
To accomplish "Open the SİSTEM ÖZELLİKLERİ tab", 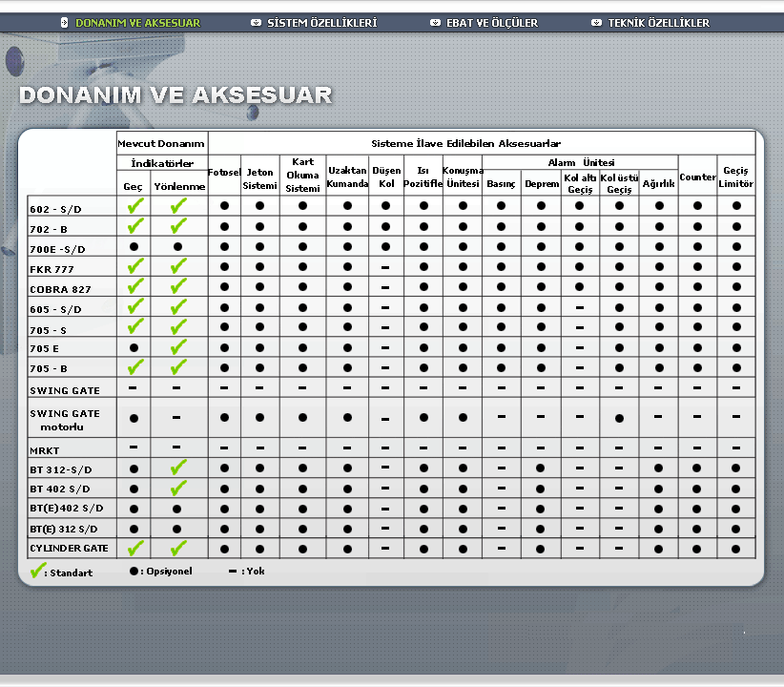I will pyautogui.click(x=322, y=23).
